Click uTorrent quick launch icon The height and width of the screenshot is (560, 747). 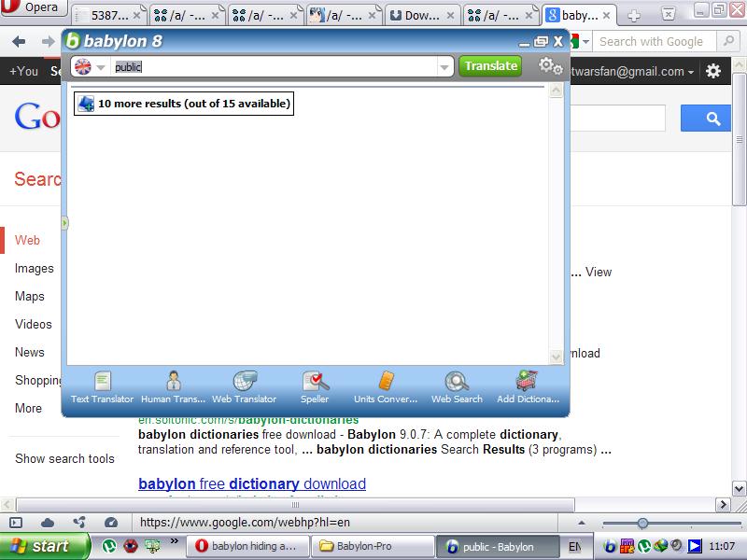click(109, 546)
